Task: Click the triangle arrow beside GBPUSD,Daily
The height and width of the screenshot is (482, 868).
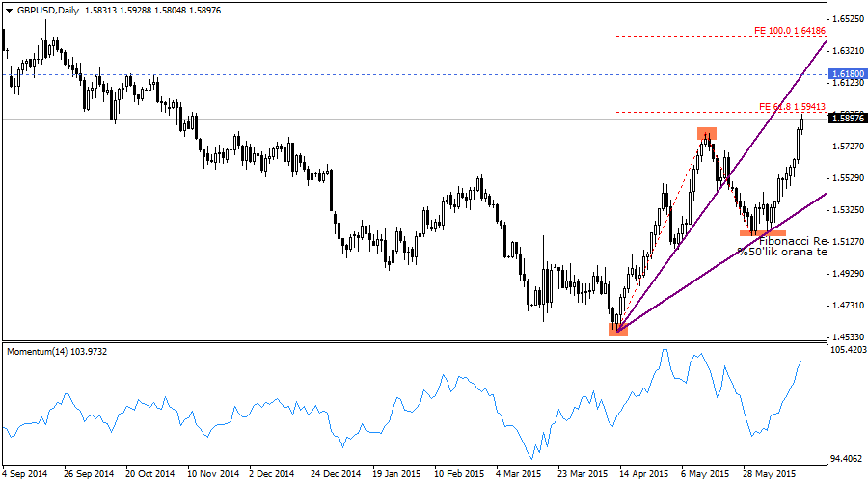Action: tap(10, 11)
